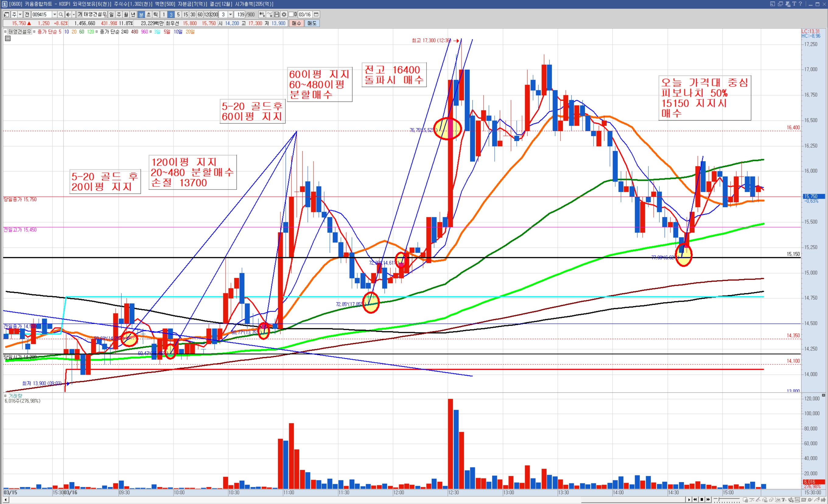The height and width of the screenshot is (504, 828).
Task: Open the minute interval 3 dropdown
Action: pos(230,14)
